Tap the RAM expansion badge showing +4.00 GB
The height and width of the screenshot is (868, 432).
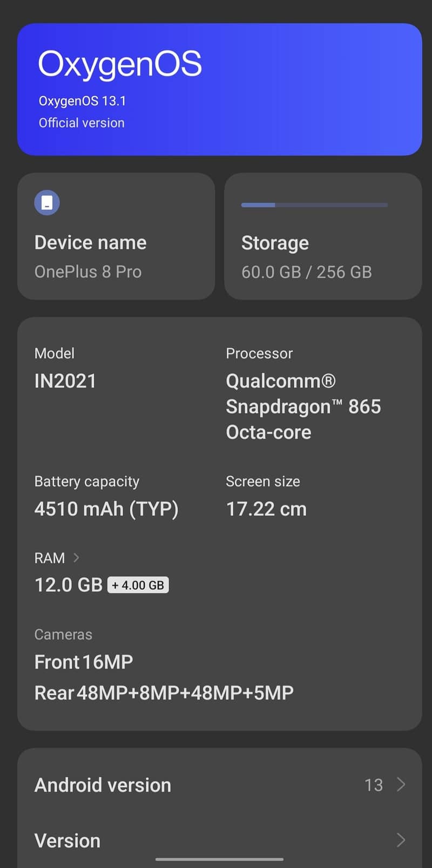click(138, 584)
